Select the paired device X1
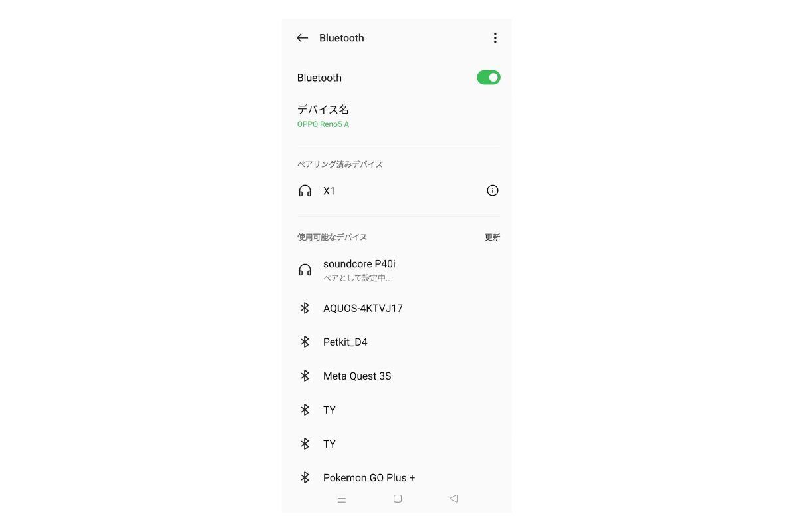This screenshot has height=532, width=798. pos(397,191)
